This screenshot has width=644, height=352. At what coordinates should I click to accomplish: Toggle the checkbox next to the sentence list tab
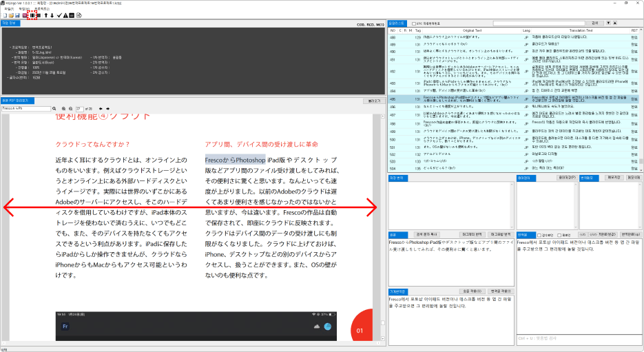[413, 24]
